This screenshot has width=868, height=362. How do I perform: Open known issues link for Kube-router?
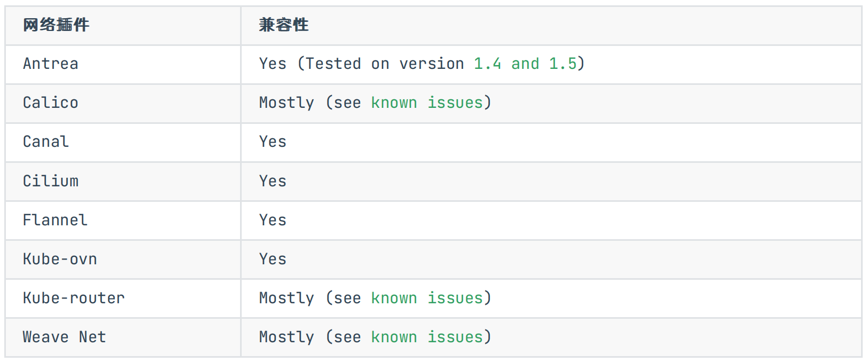(x=426, y=298)
